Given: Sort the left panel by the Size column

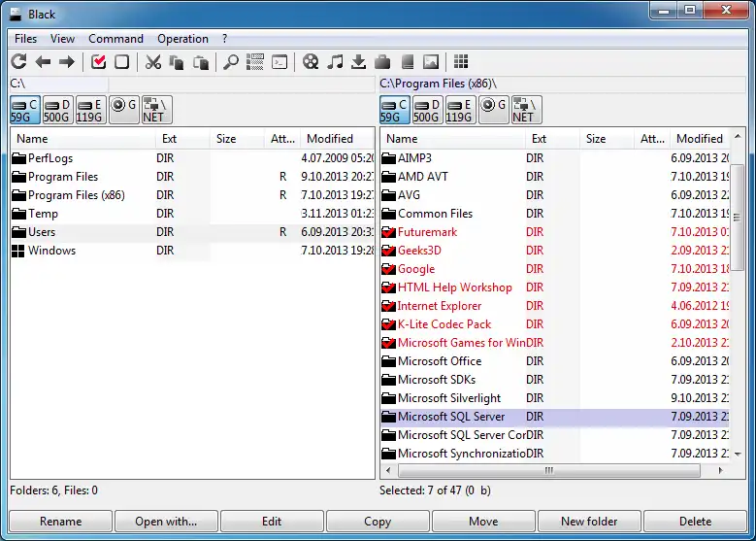Looking at the screenshot, I should pos(237,139).
